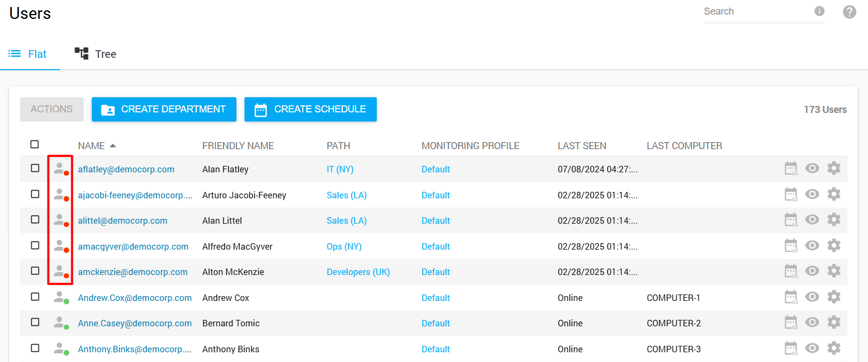Image resolution: width=868 pixels, height=362 pixels.
Task: Toggle eye visibility icon for Arturo Jacobi-Feeney
Action: click(812, 194)
